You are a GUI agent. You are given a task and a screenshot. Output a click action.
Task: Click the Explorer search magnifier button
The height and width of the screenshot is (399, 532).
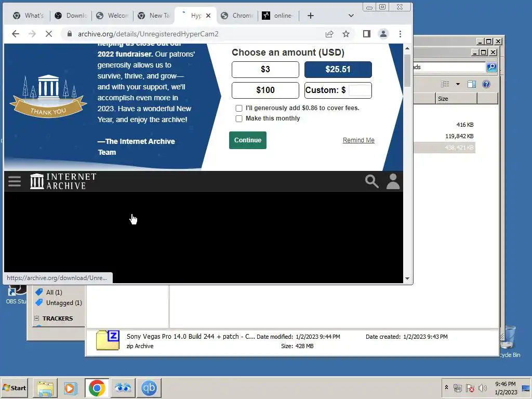point(491,67)
